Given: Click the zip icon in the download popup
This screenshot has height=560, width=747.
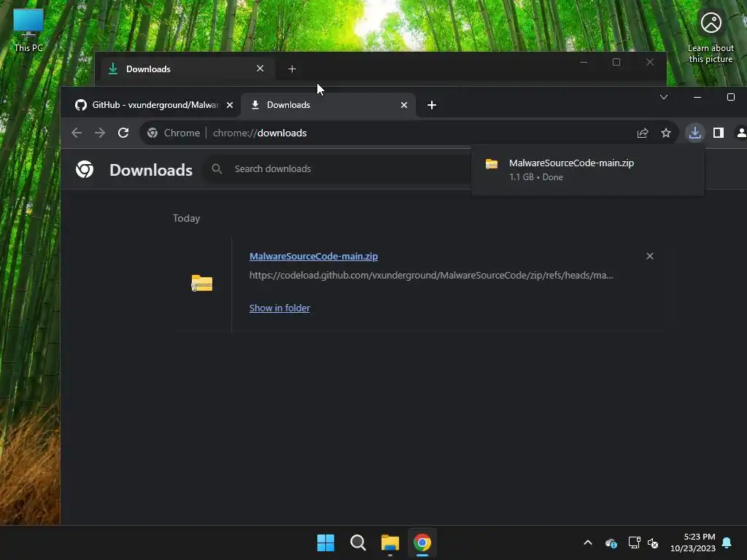Looking at the screenshot, I should 491,164.
